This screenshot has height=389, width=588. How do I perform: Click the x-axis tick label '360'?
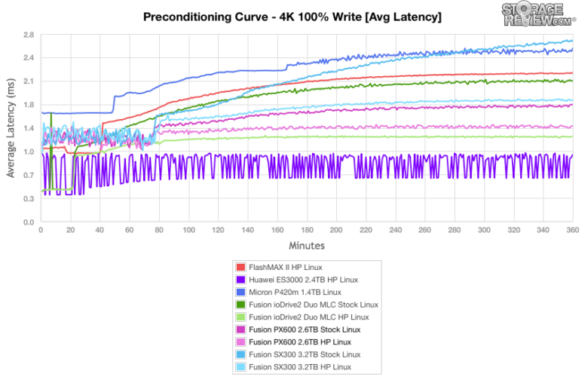pyautogui.click(x=573, y=230)
